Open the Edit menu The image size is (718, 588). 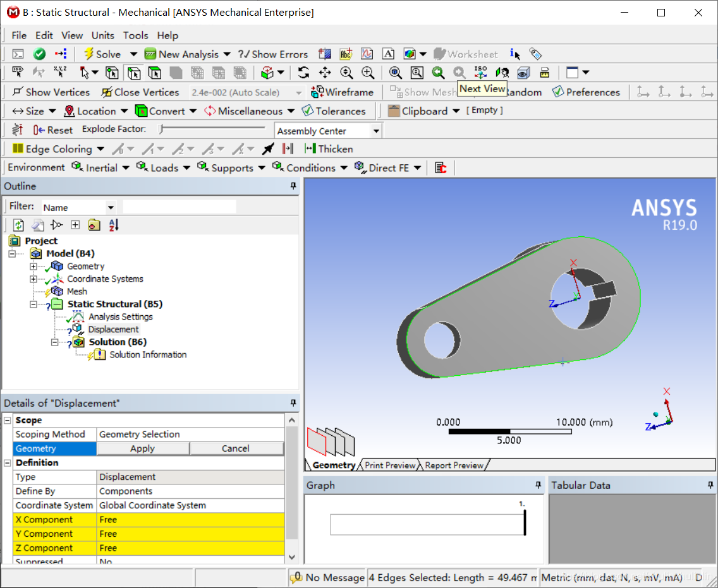pyautogui.click(x=44, y=35)
